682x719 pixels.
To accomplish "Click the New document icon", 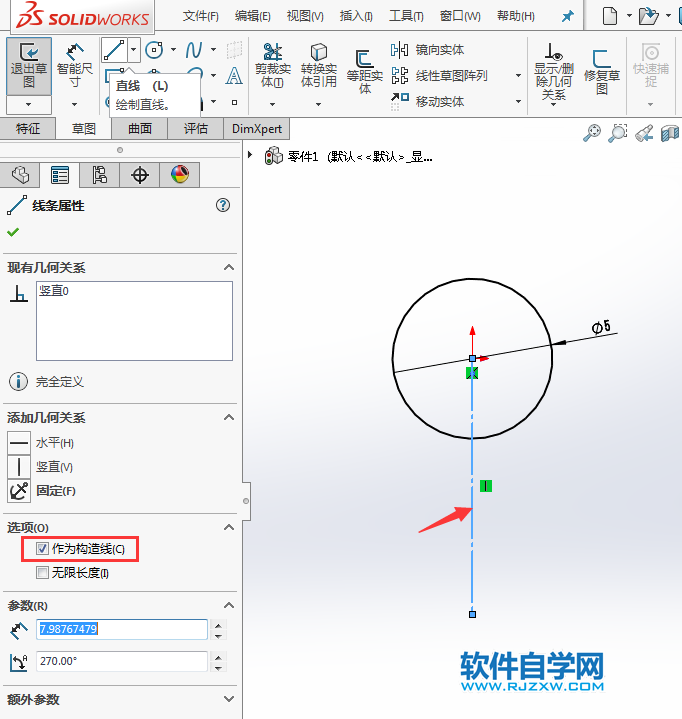I will pyautogui.click(x=610, y=16).
